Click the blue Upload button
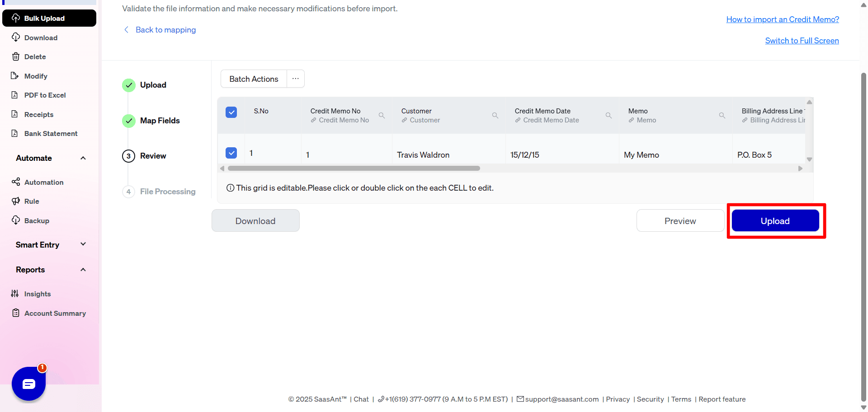Image resolution: width=868 pixels, height=412 pixels. point(775,221)
